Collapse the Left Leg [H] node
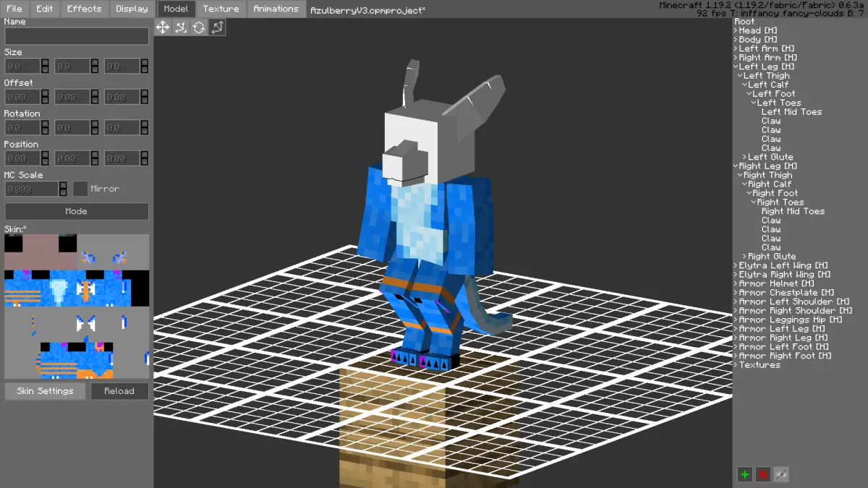This screenshot has height=488, width=868. point(736,67)
